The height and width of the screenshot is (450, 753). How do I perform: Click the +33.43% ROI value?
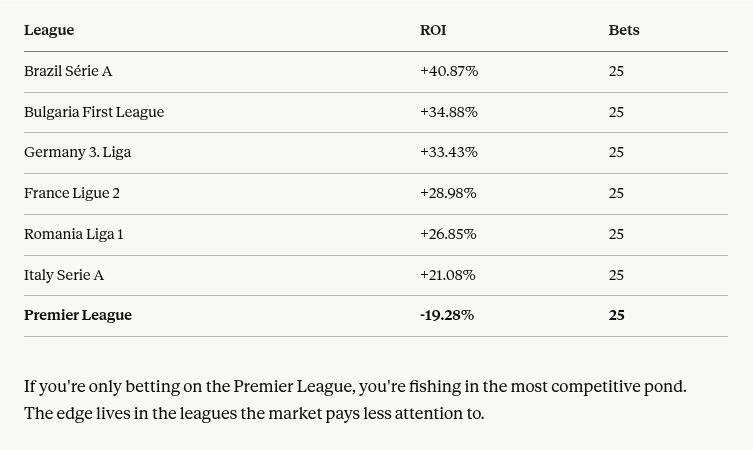(449, 152)
